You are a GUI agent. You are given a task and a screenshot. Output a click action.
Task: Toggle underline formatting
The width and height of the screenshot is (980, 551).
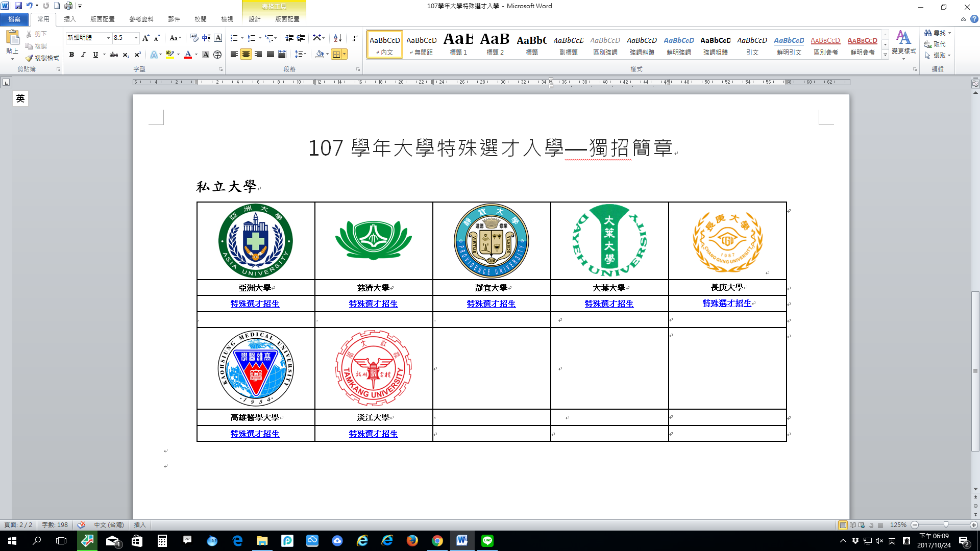95,55
